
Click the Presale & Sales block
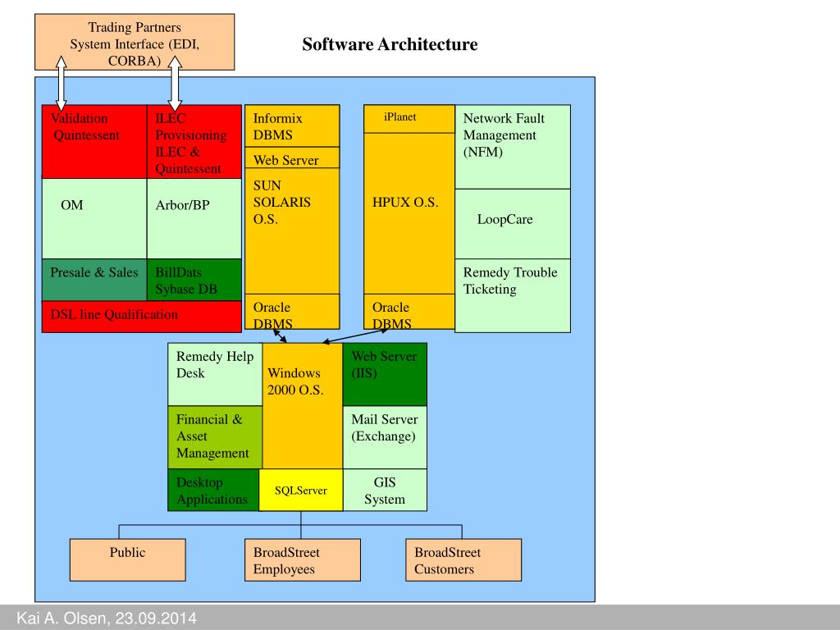point(94,280)
